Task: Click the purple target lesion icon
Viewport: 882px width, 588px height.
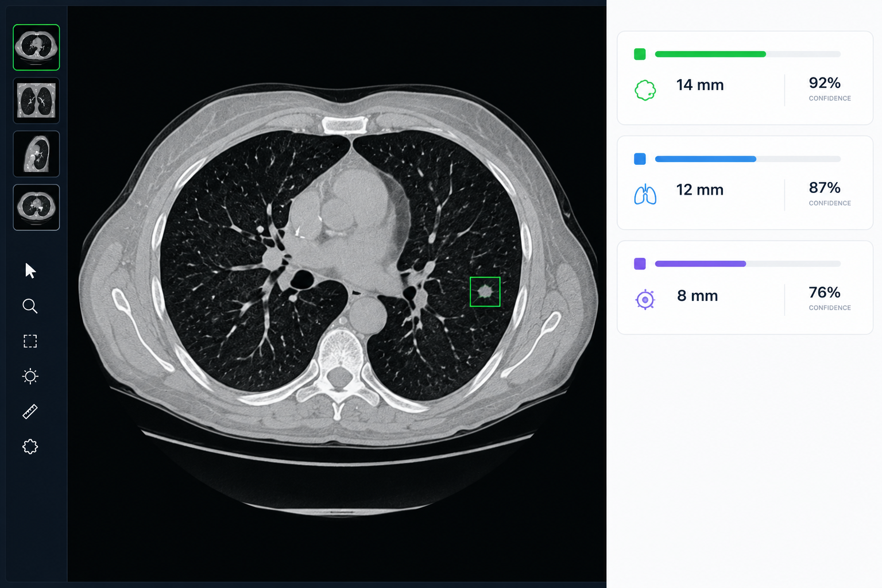Action: click(x=645, y=300)
